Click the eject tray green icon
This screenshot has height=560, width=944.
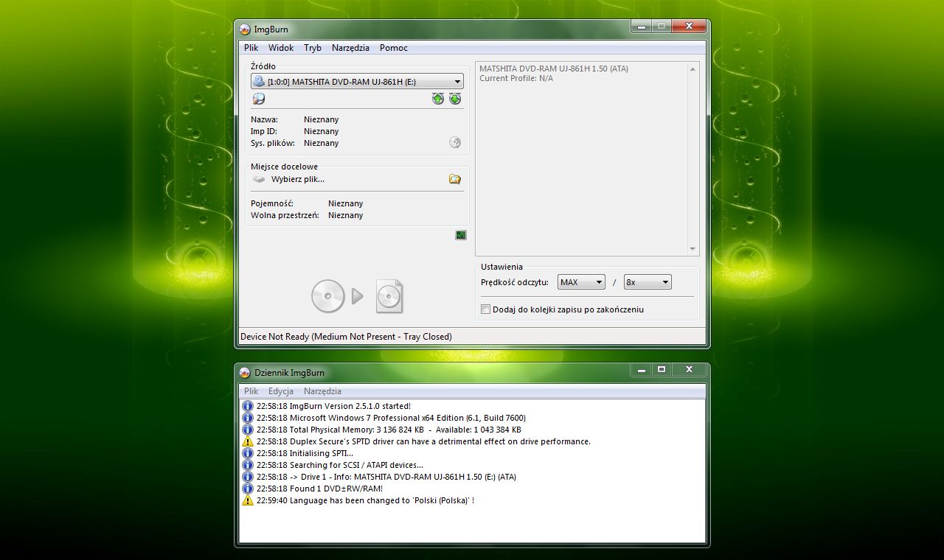click(438, 99)
